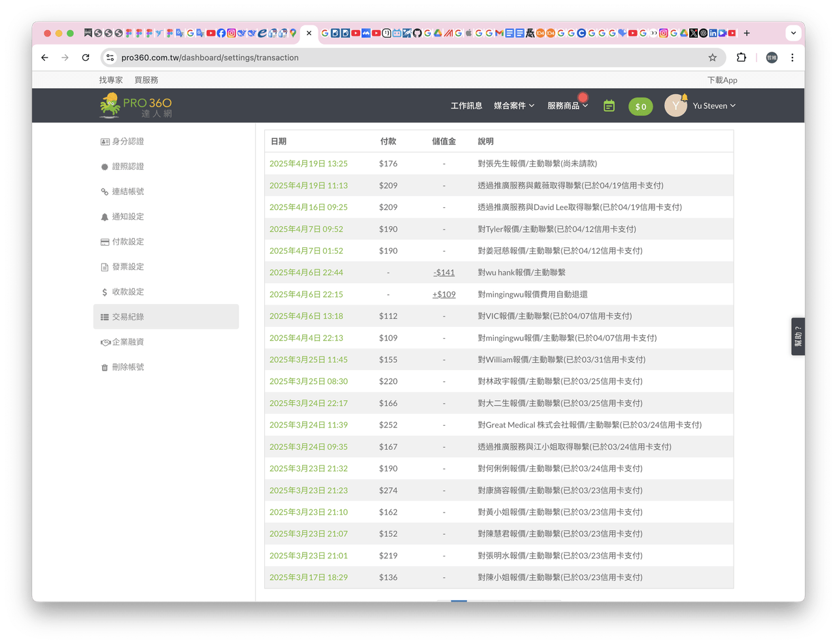Reload the page with the refresh icon
This screenshot has height=644, width=837.
pos(86,58)
